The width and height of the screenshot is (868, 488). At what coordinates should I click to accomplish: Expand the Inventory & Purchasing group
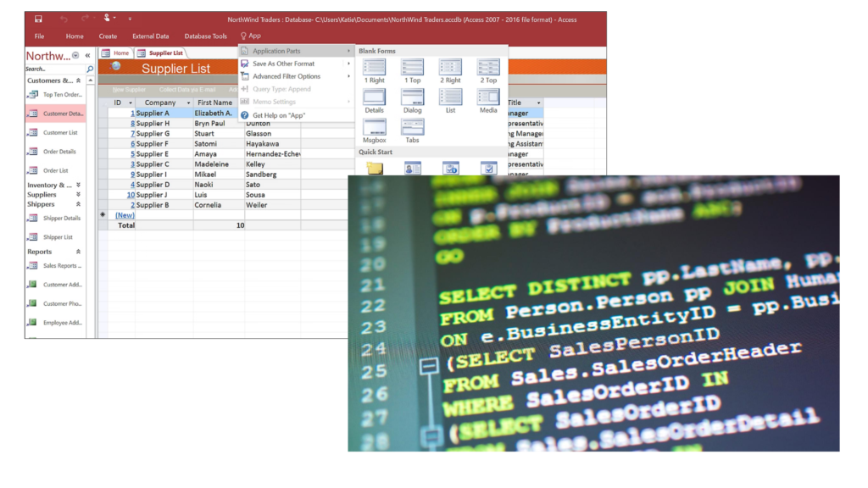78,186
